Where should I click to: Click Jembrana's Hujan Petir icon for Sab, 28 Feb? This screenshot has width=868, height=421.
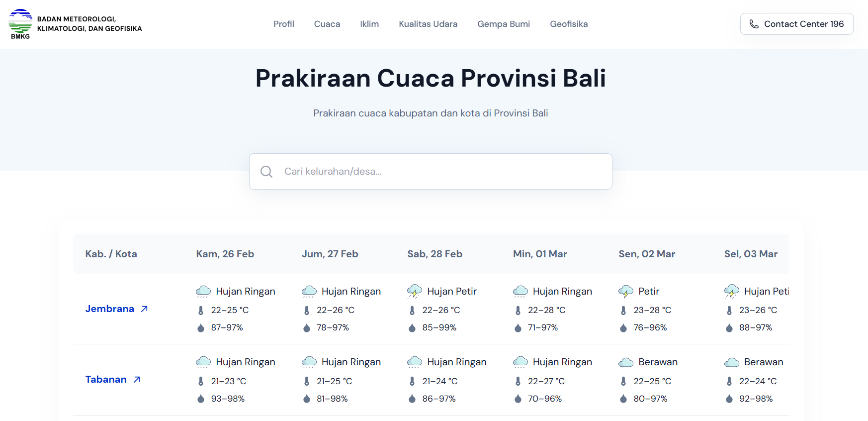[414, 292]
